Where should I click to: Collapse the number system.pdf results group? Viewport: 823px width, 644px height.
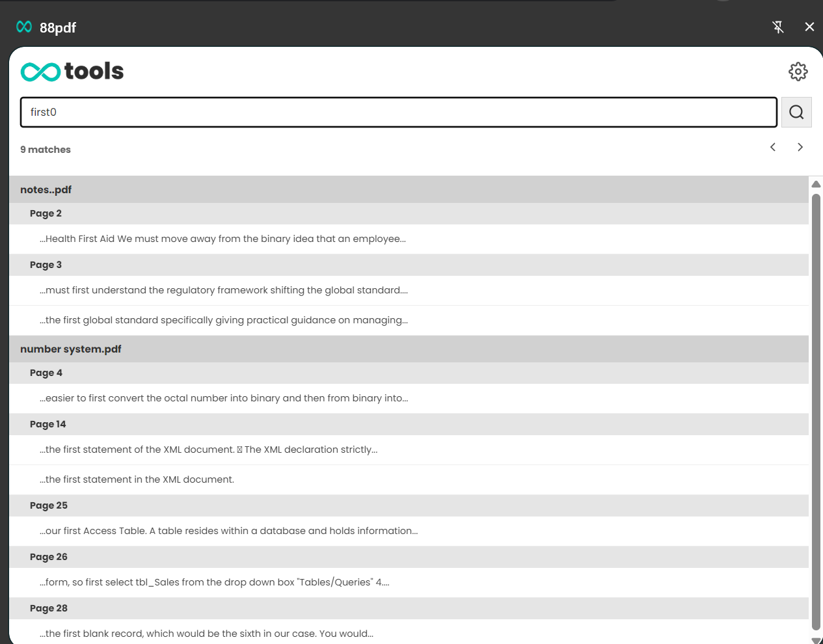tap(70, 349)
